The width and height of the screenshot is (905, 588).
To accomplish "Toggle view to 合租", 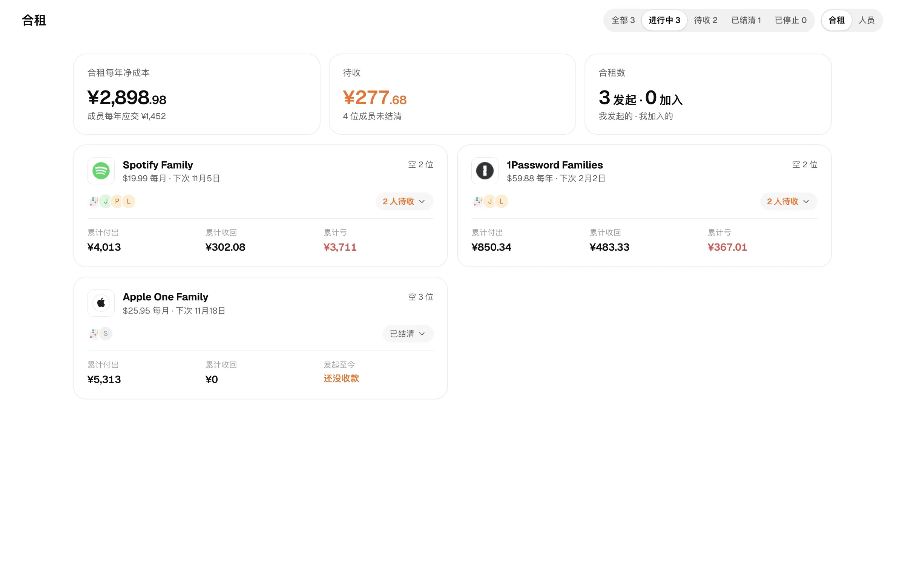I will (836, 20).
